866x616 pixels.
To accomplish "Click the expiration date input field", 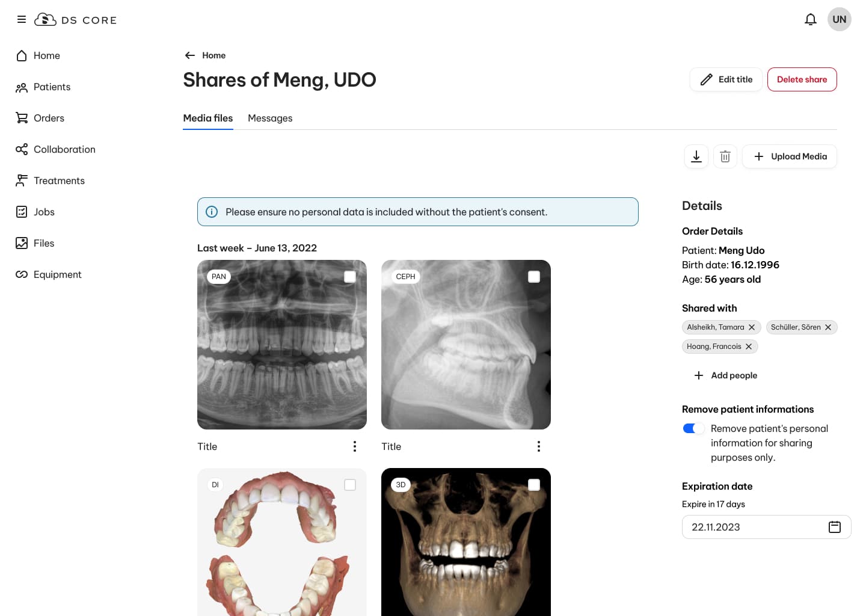I will click(x=766, y=527).
